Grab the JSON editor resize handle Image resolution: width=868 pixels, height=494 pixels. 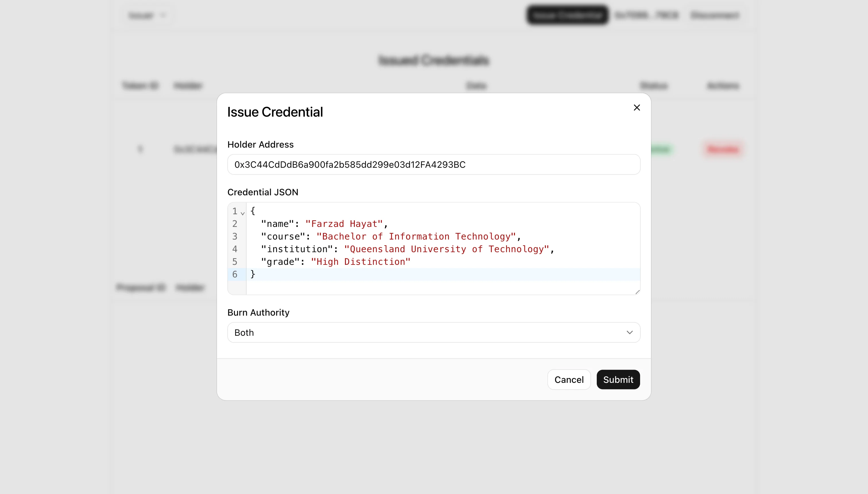637,292
